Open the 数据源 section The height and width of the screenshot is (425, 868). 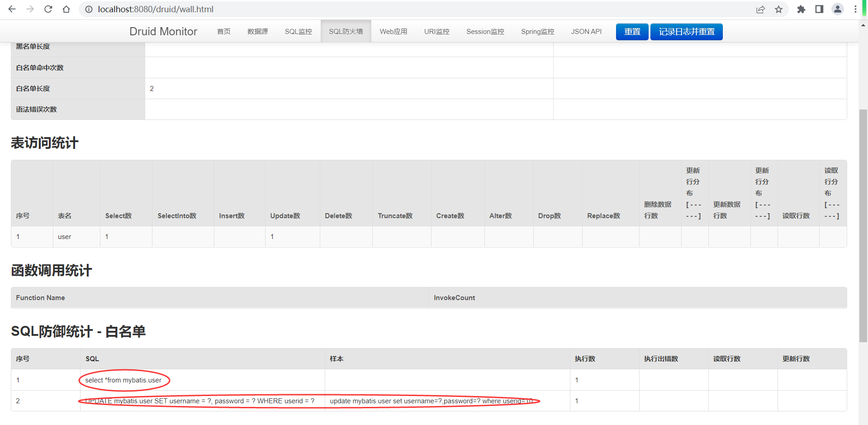(x=257, y=31)
